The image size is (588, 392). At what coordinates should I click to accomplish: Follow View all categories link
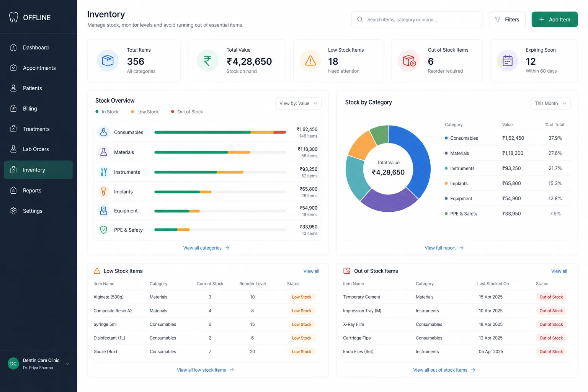[x=206, y=248]
